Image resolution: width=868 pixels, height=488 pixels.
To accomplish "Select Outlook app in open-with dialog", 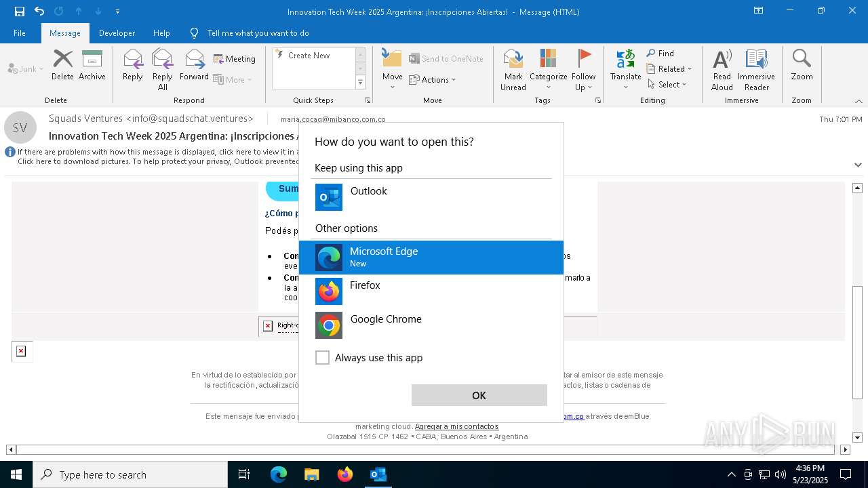I will pyautogui.click(x=431, y=197).
